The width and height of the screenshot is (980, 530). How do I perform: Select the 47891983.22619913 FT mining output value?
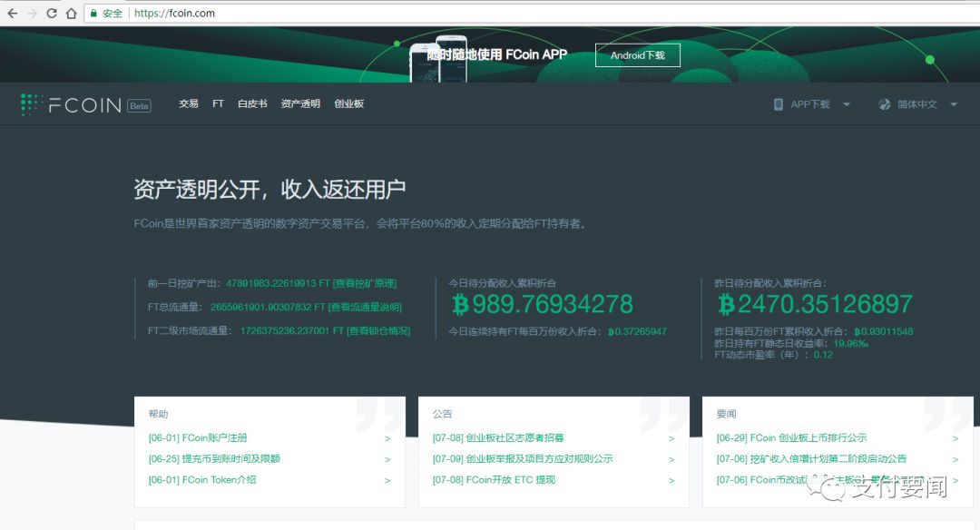(x=278, y=283)
